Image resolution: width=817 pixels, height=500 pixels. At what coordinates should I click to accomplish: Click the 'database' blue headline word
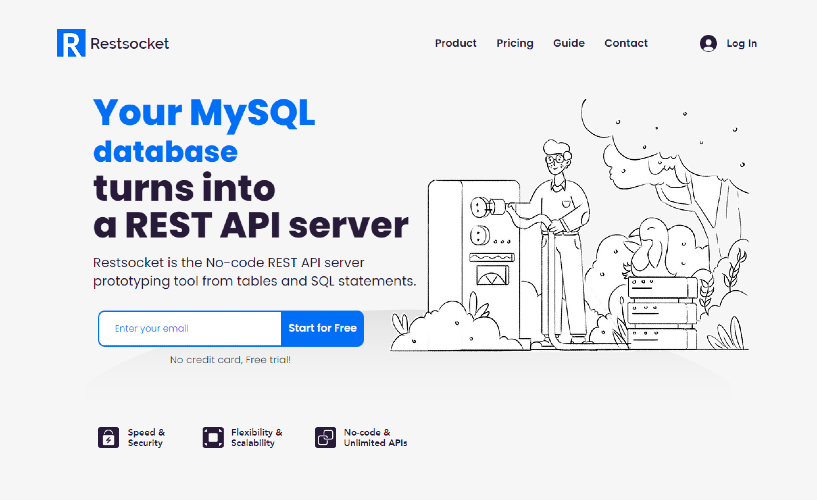click(x=165, y=152)
